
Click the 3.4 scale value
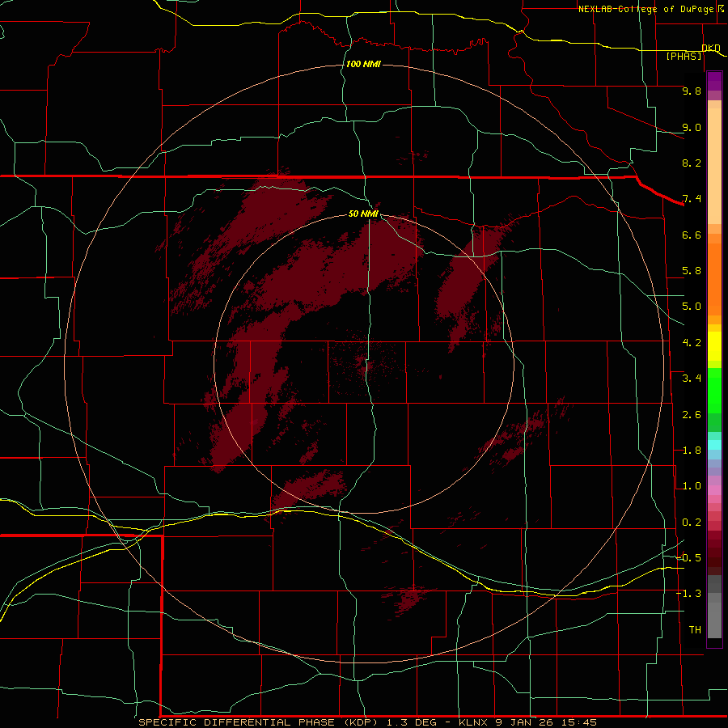click(x=692, y=379)
